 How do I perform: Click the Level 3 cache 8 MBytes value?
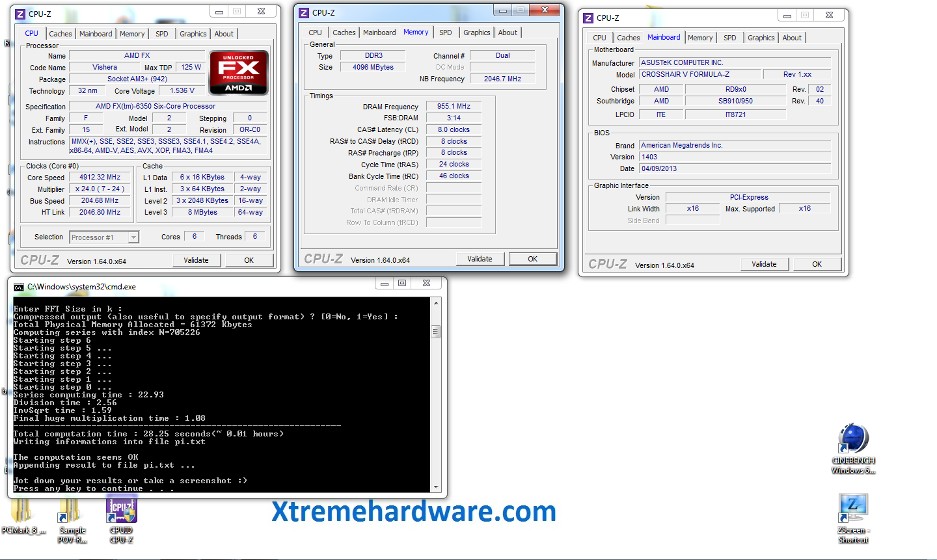pos(202,212)
